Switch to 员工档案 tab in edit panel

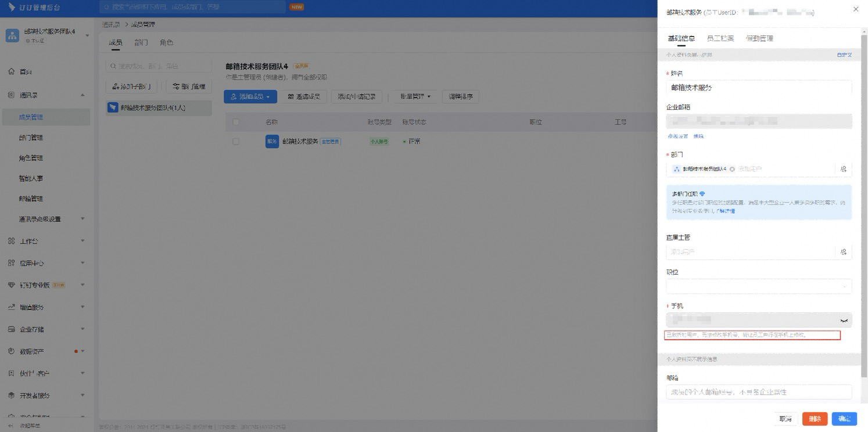pyautogui.click(x=720, y=38)
